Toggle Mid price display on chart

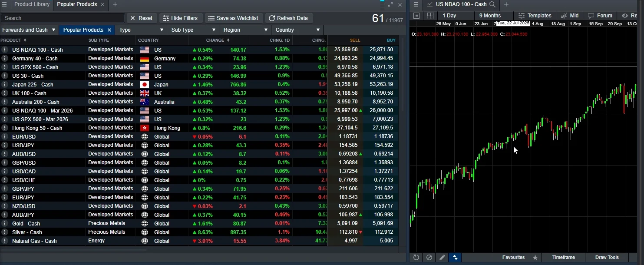tap(569, 16)
